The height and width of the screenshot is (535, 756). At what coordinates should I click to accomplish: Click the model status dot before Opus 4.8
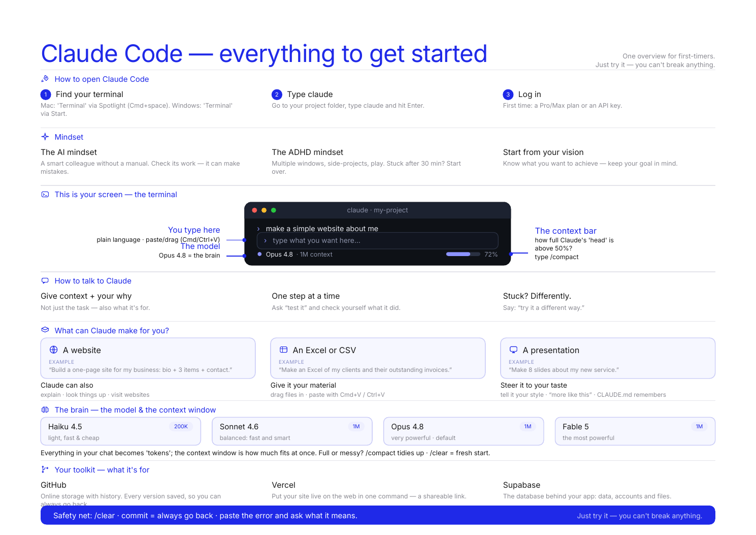(x=259, y=254)
